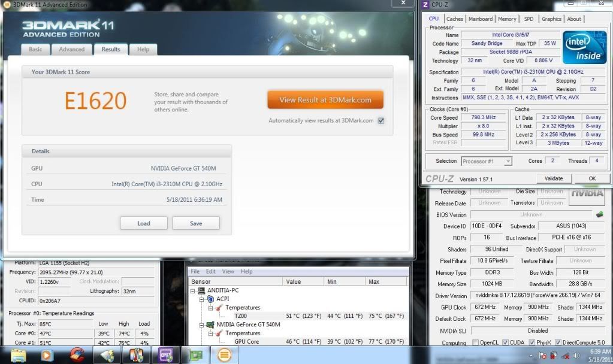Click the Validate button in CPU-Z
This screenshot has width=613, height=364.
coord(554,178)
